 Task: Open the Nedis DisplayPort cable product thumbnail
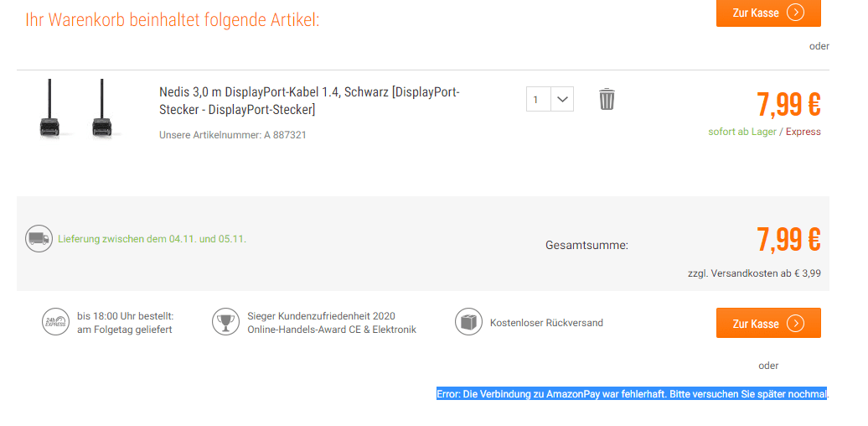(x=75, y=108)
